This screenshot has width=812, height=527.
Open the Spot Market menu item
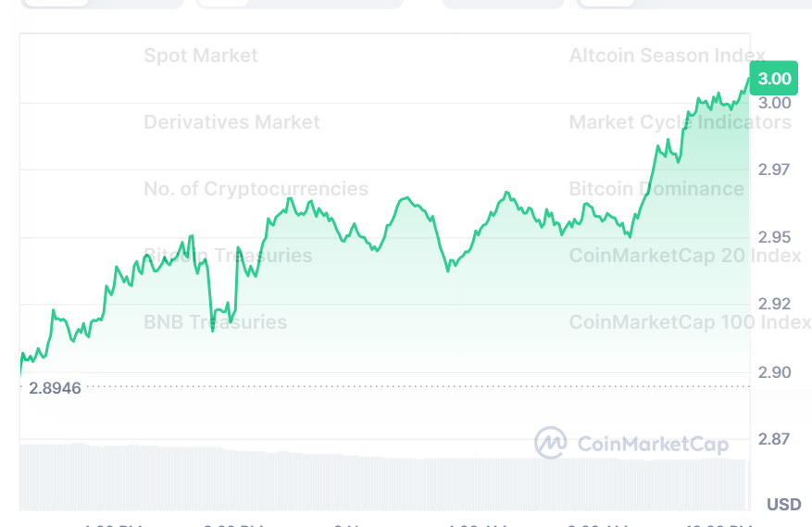(201, 56)
